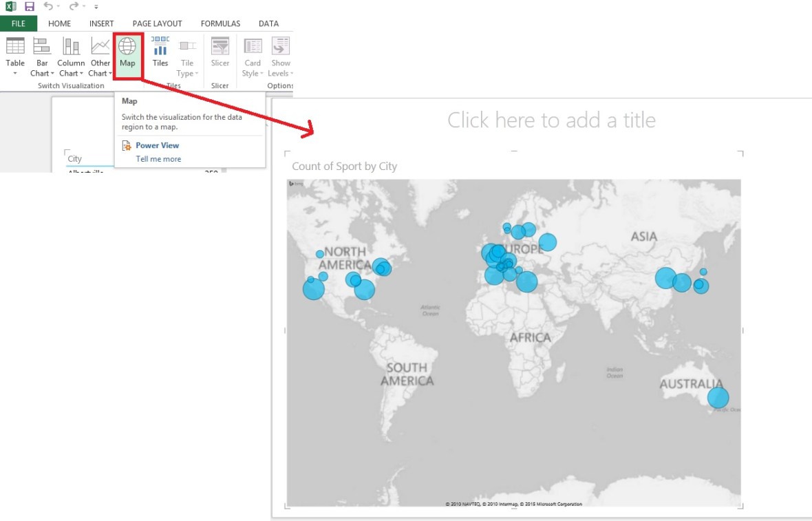Click the Undo arrow icon
The height and width of the screenshot is (521, 812).
point(48,6)
